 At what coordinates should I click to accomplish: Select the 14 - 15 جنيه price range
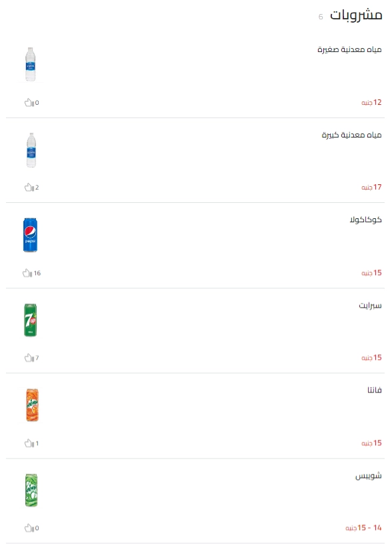click(x=363, y=528)
